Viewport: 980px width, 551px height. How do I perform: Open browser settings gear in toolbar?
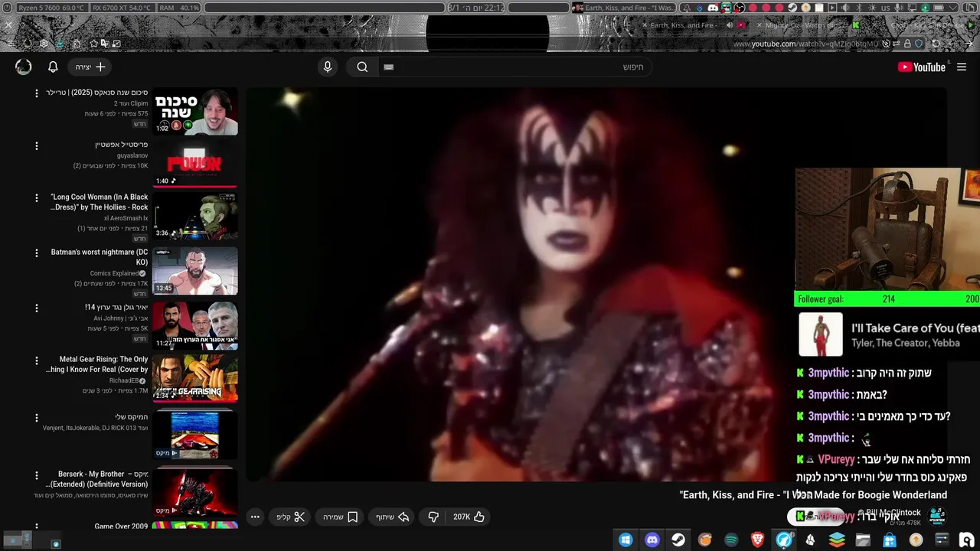click(44, 44)
